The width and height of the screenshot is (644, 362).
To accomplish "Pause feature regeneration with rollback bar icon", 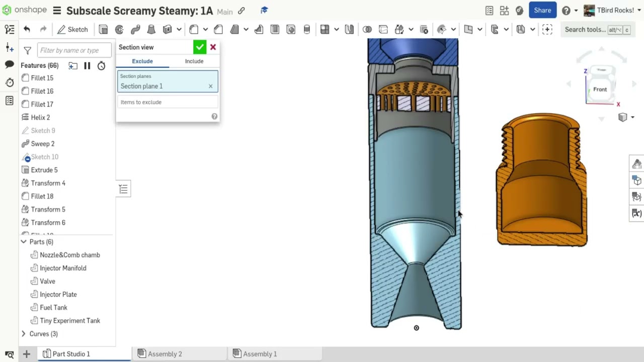I will tap(87, 65).
